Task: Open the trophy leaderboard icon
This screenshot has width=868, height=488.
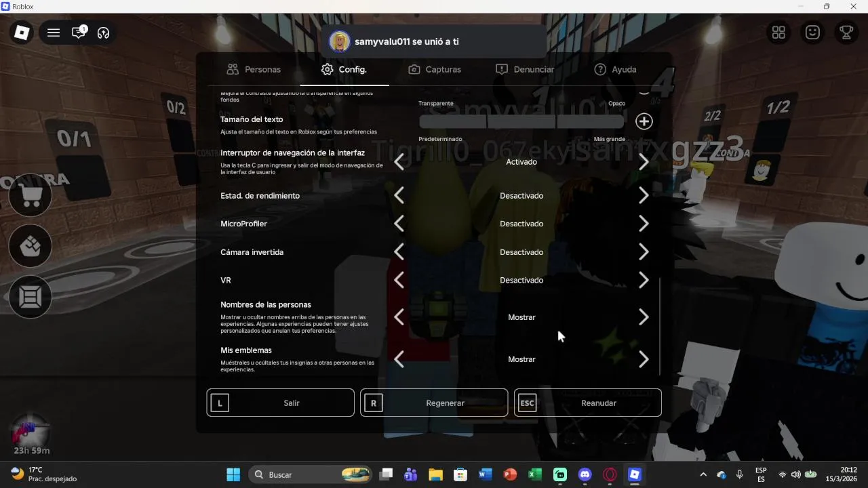Action: (846, 33)
